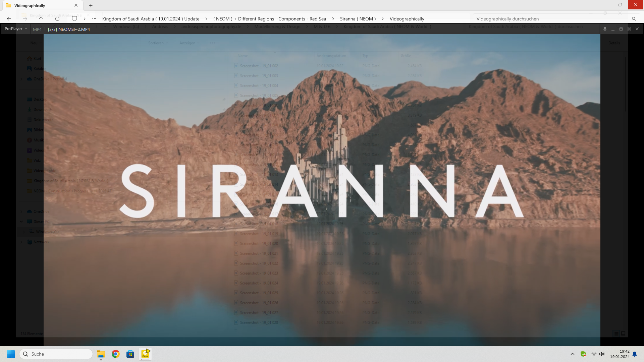This screenshot has width=644, height=362.
Task: Show hidden system tray icons
Action: tap(573, 354)
